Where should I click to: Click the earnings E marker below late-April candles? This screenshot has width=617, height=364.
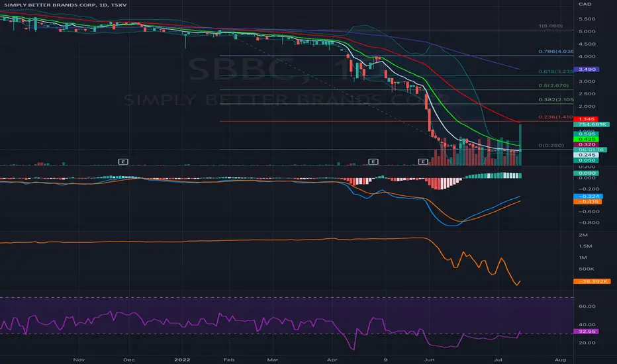(x=373, y=161)
